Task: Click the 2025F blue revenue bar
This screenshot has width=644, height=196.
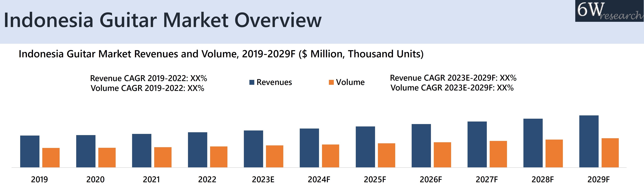Action: click(365, 147)
